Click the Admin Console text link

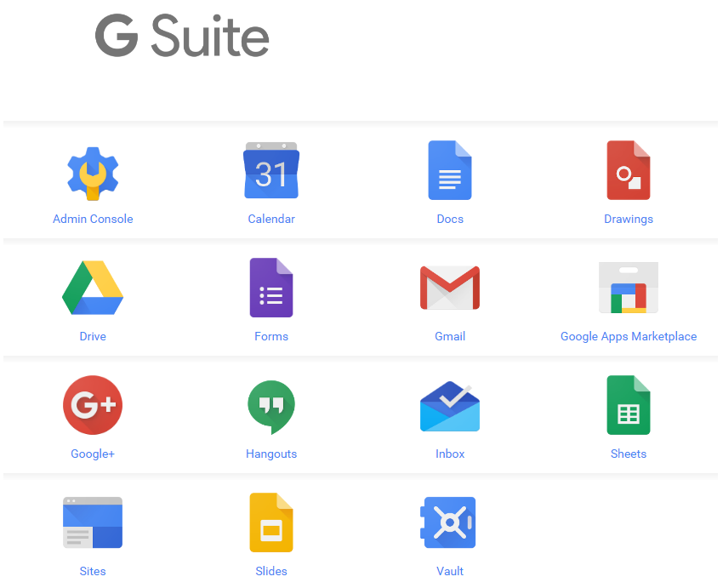[93, 219]
